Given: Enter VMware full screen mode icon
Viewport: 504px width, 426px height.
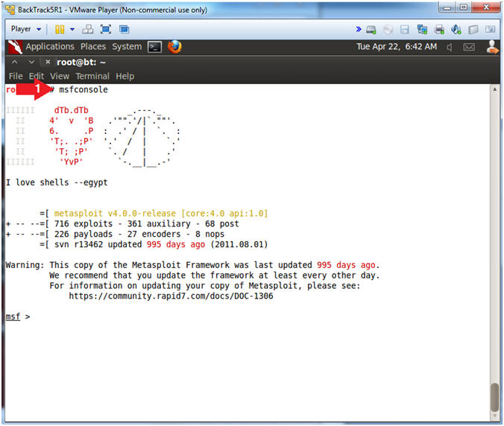Looking at the screenshot, I should click(106, 29).
